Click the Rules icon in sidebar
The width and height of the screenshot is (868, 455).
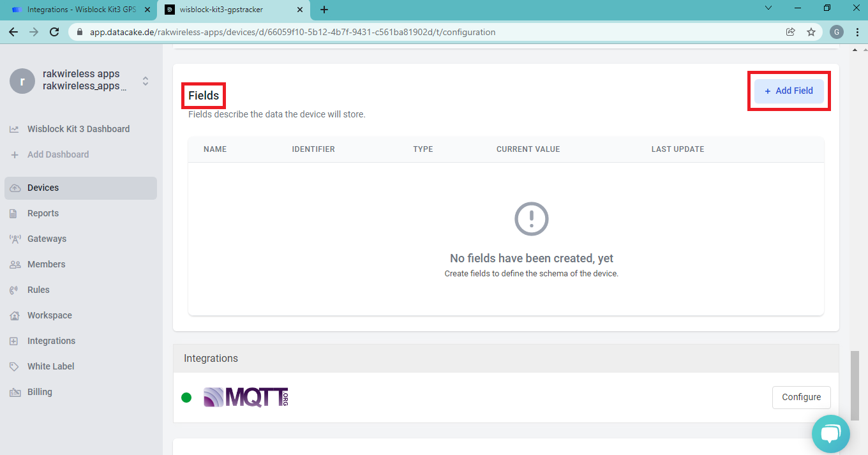14,290
